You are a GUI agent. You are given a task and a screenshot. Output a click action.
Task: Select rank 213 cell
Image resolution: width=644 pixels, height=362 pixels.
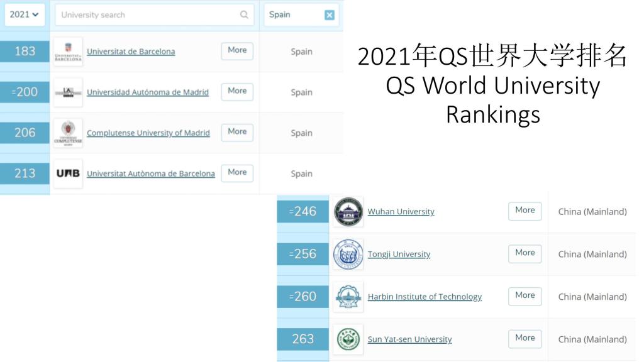tap(25, 173)
